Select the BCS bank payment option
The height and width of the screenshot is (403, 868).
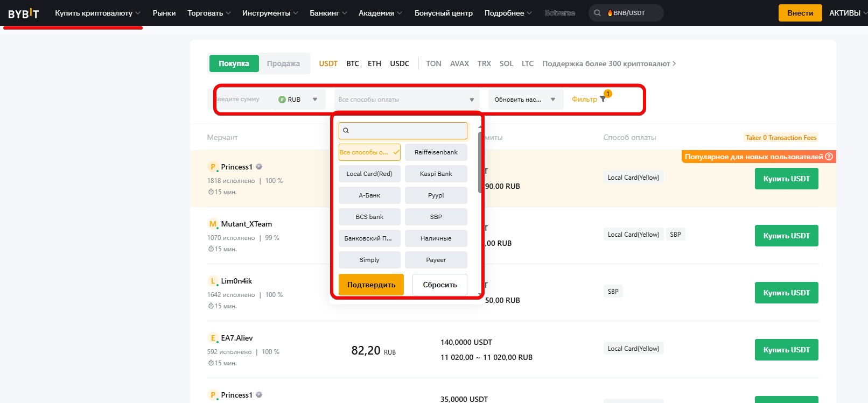(x=369, y=217)
